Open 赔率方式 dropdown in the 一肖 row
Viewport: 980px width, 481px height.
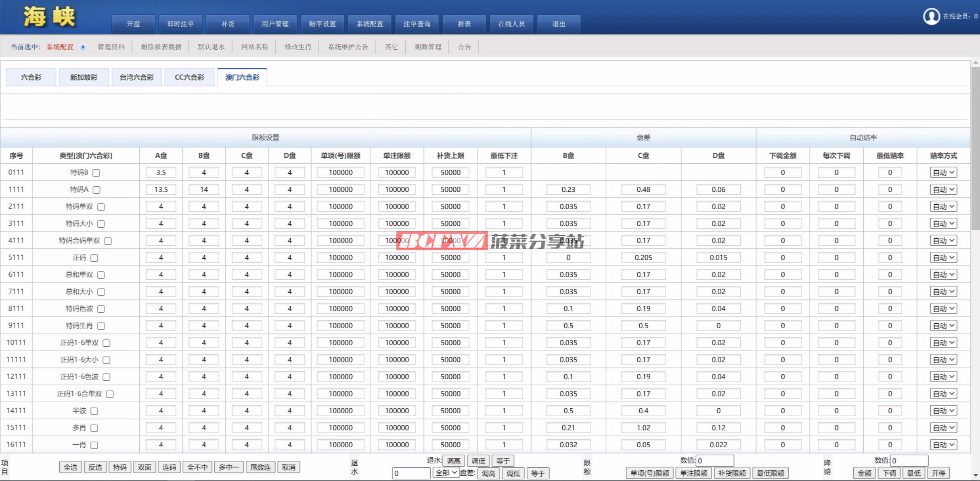tap(943, 445)
